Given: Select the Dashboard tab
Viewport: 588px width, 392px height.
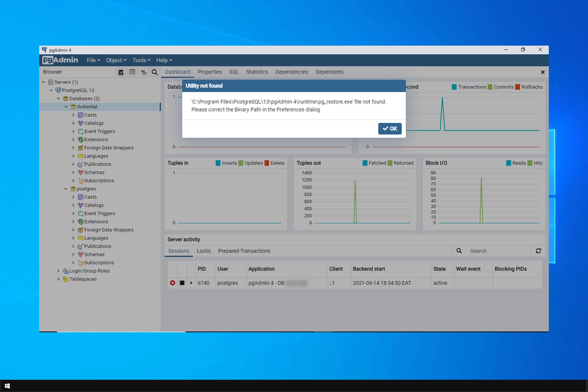Looking at the screenshot, I should tap(178, 72).
